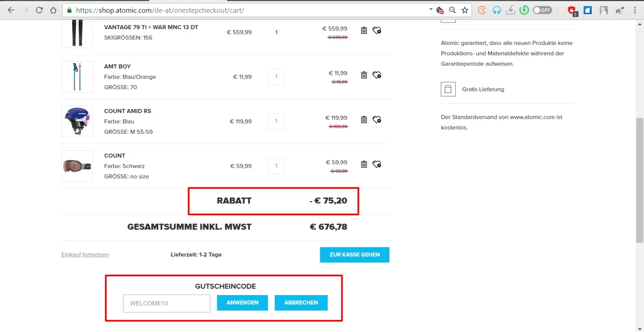This screenshot has width=644, height=332.
Task: Click Farbe: Blau/Orange text
Action: pyautogui.click(x=130, y=77)
